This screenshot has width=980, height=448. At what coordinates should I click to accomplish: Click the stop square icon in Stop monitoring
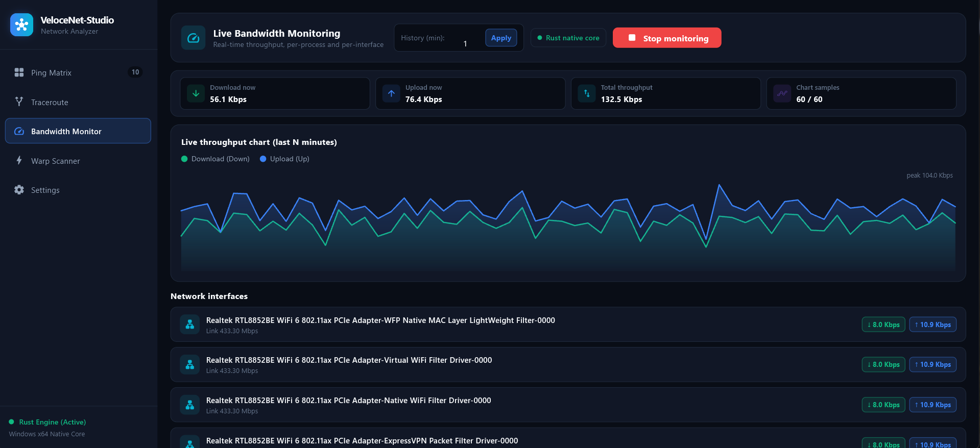pos(632,38)
